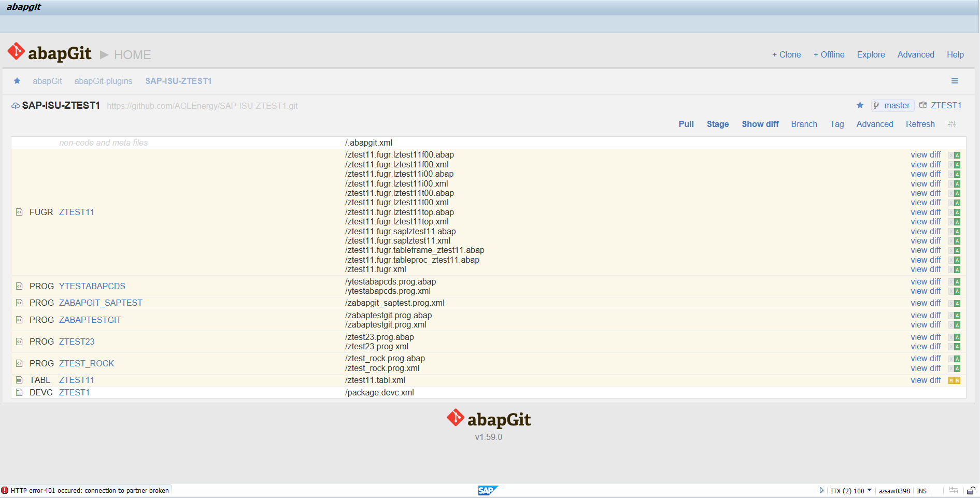Viewport: 980px width, 498px height.
Task: Click the transfer arrows icon in status bar
Action: 954,490
